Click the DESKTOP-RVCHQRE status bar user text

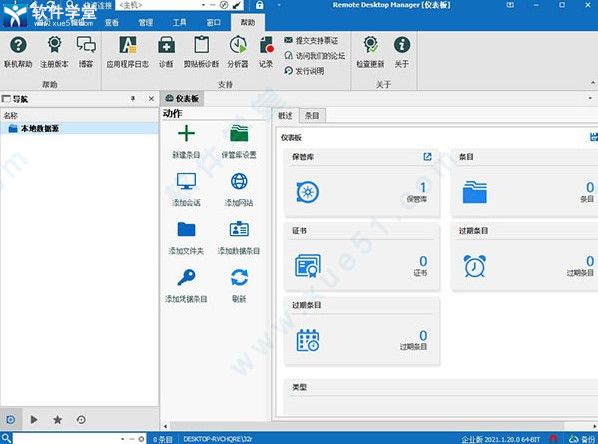tap(217, 439)
